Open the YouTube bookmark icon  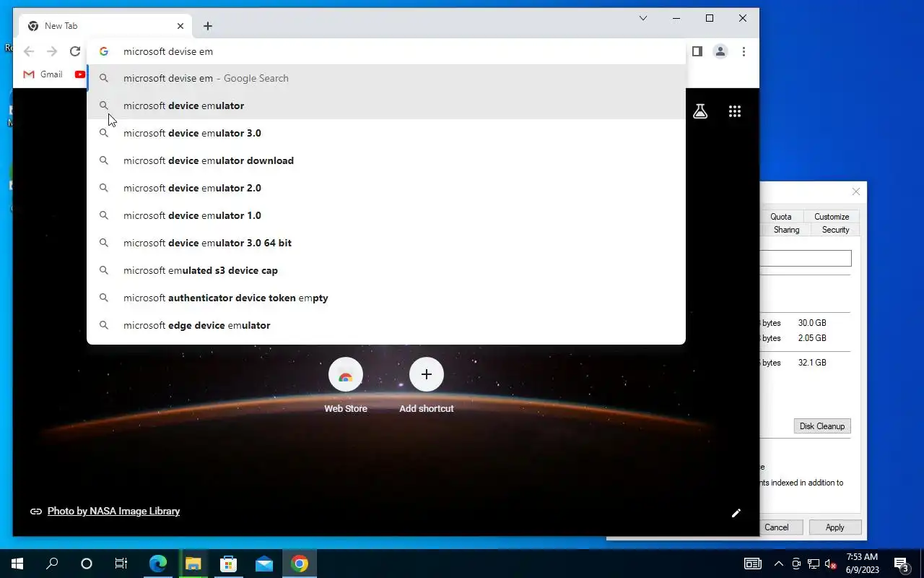coord(80,74)
